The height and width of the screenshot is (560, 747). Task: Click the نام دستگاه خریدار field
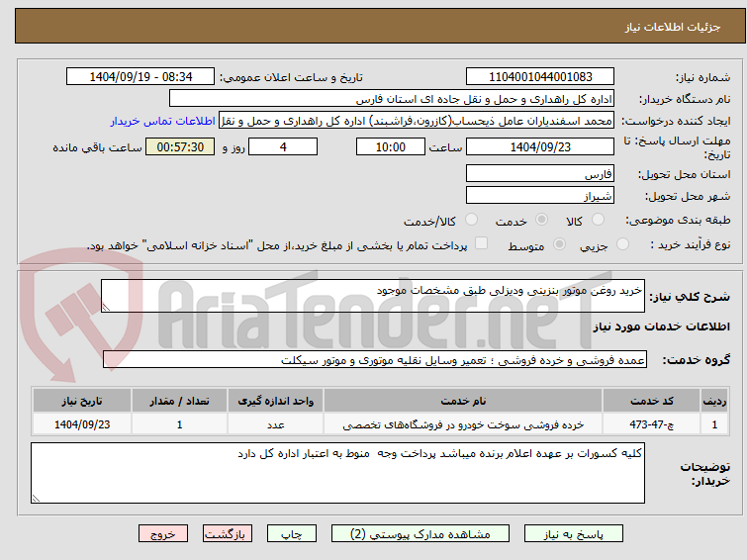point(392,99)
